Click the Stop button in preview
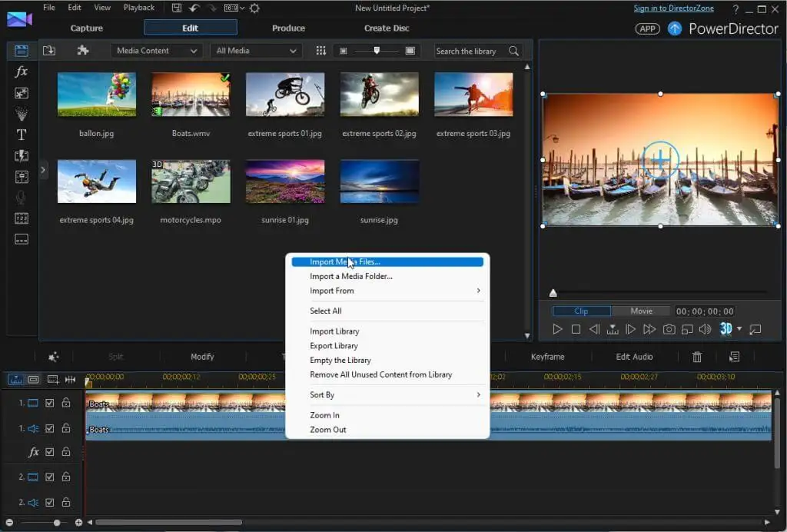787x532 pixels. (576, 329)
